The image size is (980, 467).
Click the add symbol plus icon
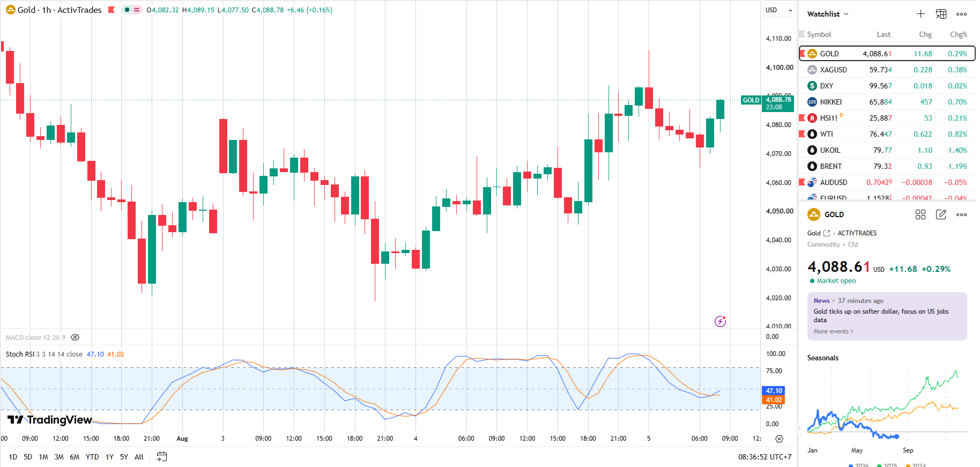point(920,14)
